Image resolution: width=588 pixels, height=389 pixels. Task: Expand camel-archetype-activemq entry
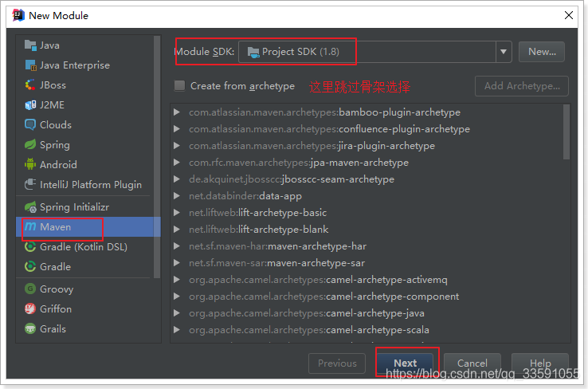pos(177,280)
